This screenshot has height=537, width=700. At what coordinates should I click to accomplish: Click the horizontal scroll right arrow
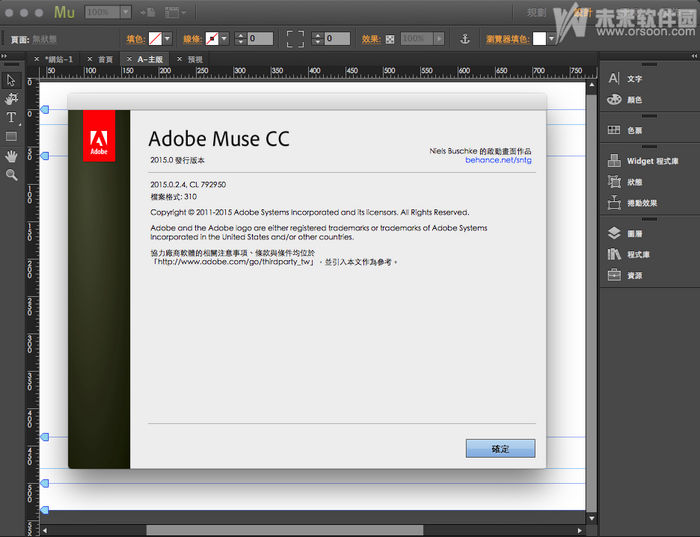point(579,530)
